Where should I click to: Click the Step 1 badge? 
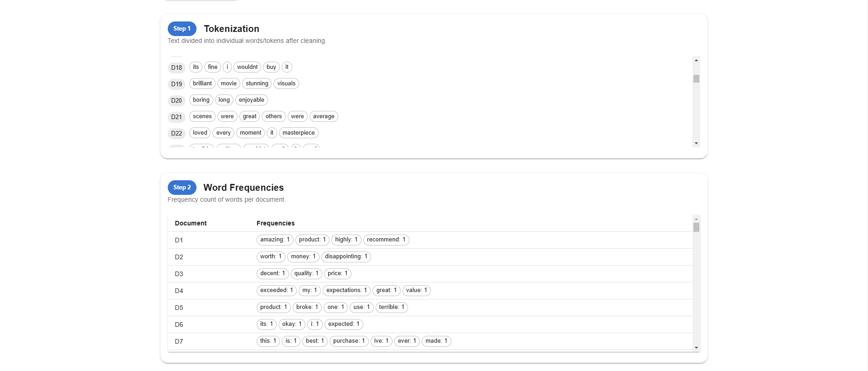(x=182, y=28)
